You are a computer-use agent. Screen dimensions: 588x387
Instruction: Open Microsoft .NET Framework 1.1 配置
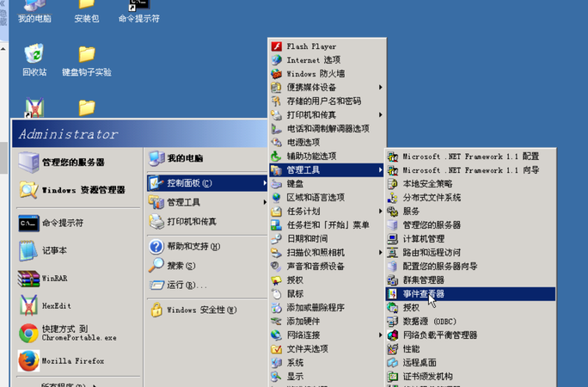470,157
